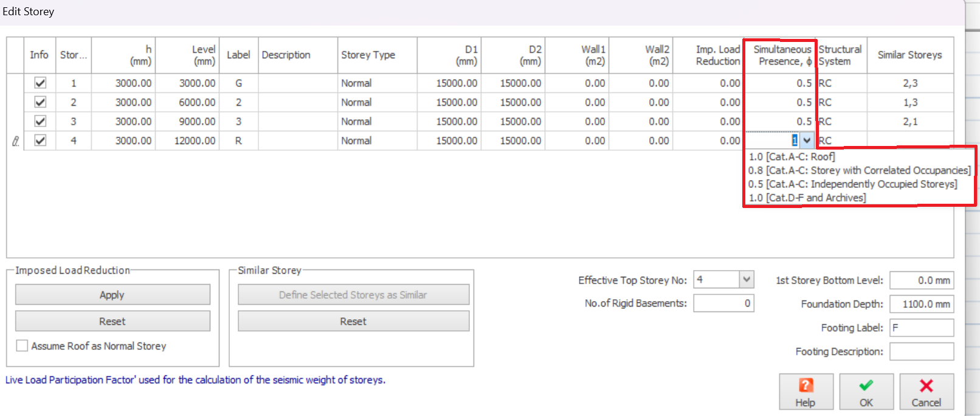Click the Foundation Depth input field
980x416 pixels.
tap(921, 304)
